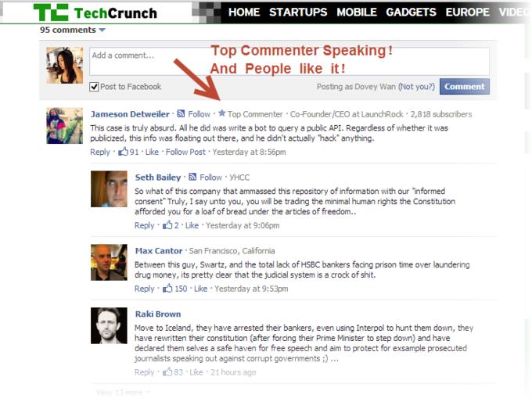
Task: Focus the Add a comment text field
Action: click(289, 62)
